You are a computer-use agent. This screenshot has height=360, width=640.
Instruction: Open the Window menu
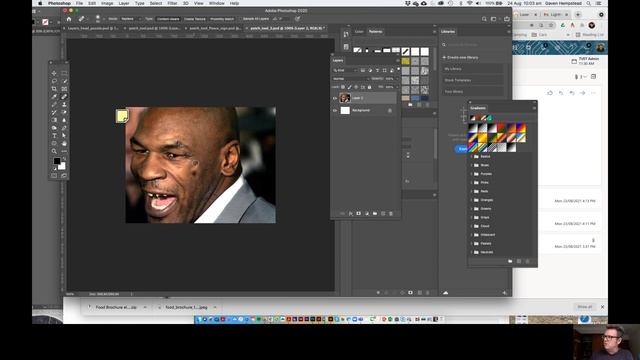pyautogui.click(x=217, y=3)
